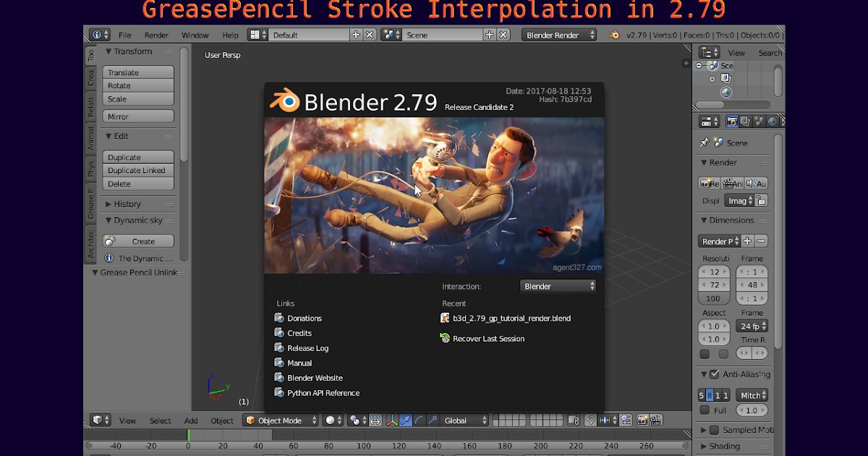Click the properties editor type icon
This screenshot has width=868, height=456.
click(709, 122)
